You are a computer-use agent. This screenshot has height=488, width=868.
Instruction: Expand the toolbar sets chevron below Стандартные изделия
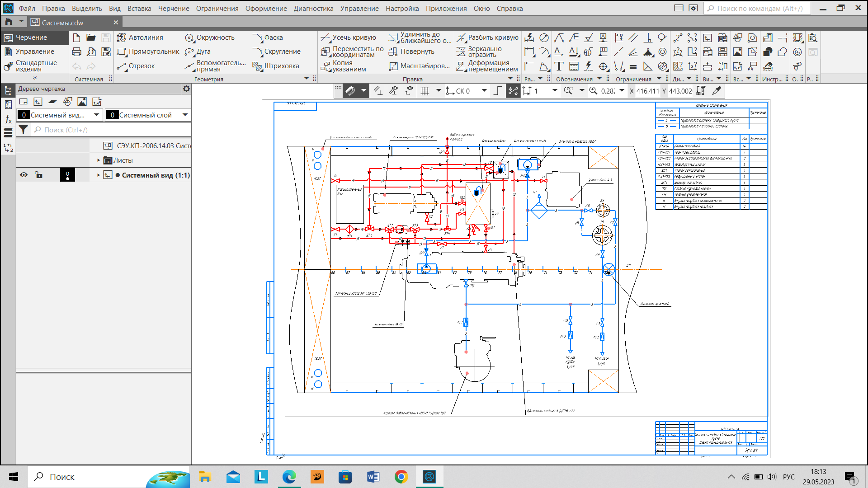pos(34,78)
